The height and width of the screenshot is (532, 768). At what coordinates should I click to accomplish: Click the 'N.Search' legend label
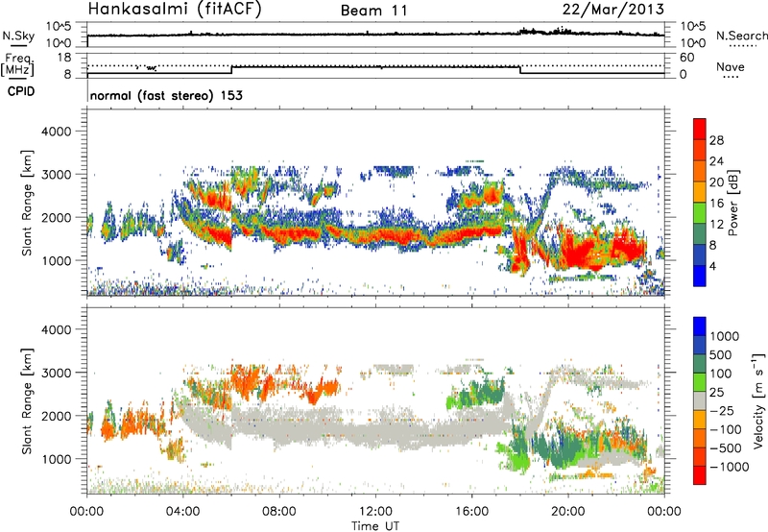[x=741, y=36]
